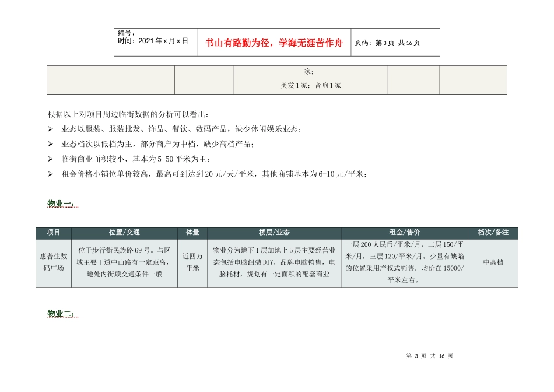Viewport: 554px width, 392px height.
Task: Select header page text '页码: 第3页 共16页'
Action: [x=387, y=43]
